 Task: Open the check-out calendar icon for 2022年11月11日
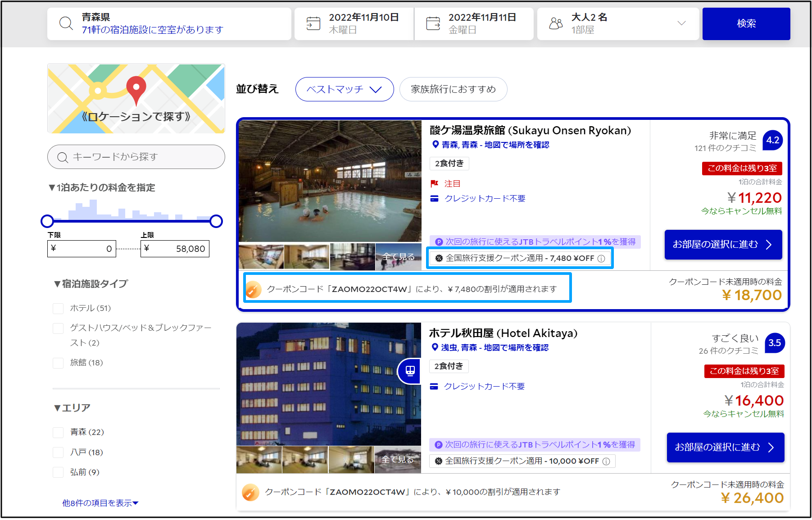click(x=433, y=23)
